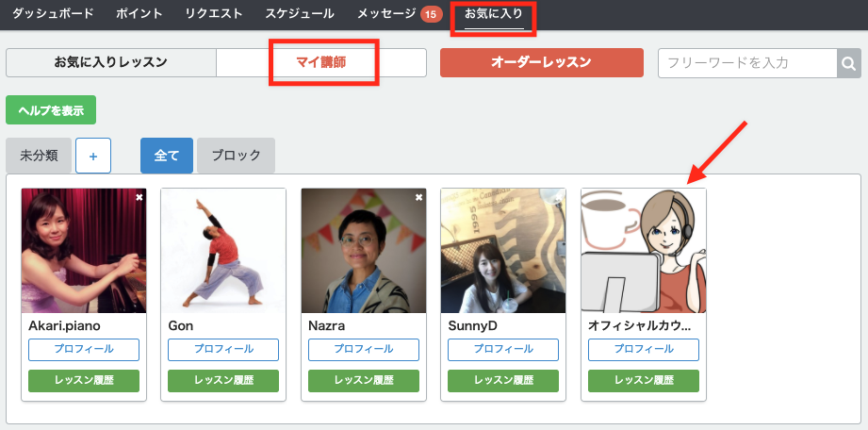Click the official counselor illustration thumbnail

click(x=644, y=251)
